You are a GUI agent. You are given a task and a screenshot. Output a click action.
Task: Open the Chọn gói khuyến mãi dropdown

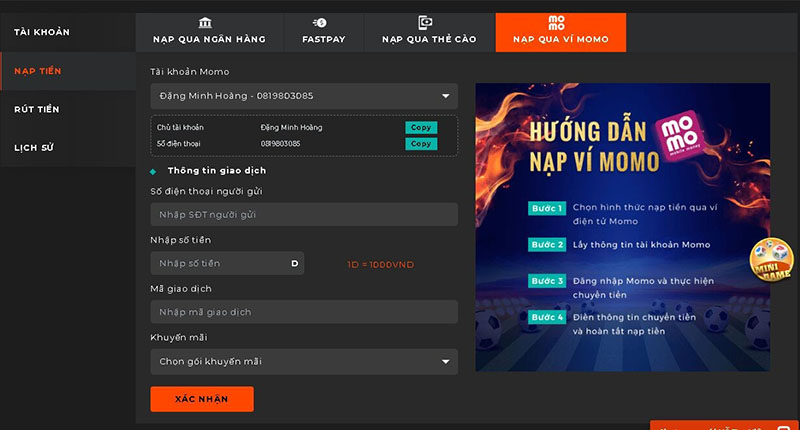(x=304, y=362)
